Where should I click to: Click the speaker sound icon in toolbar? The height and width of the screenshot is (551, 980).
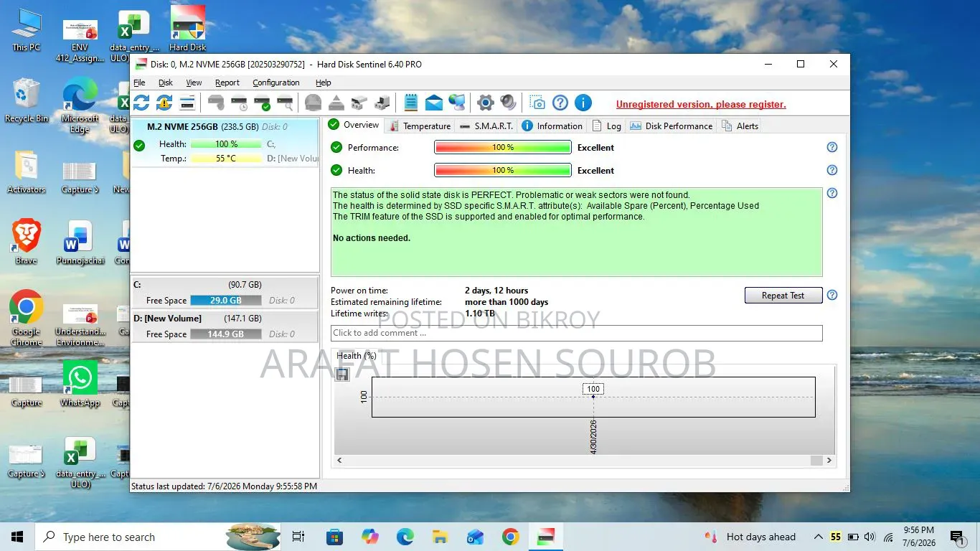click(x=509, y=103)
